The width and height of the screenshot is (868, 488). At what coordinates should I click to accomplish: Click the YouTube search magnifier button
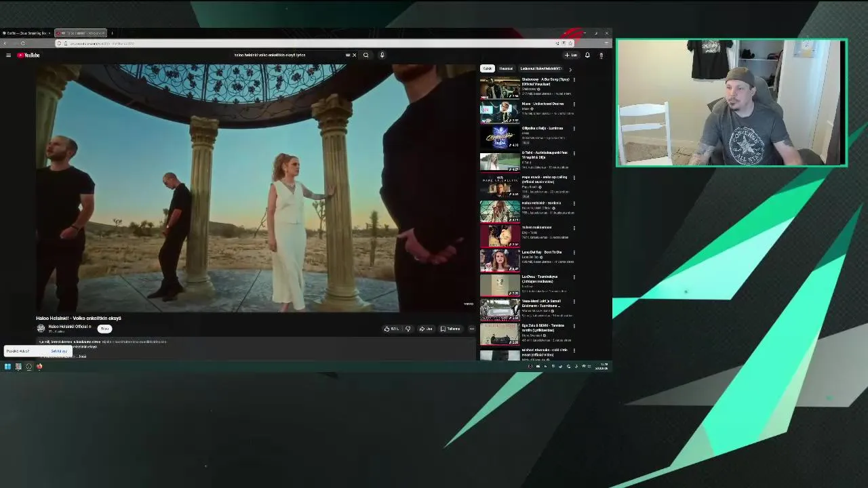[x=366, y=55]
